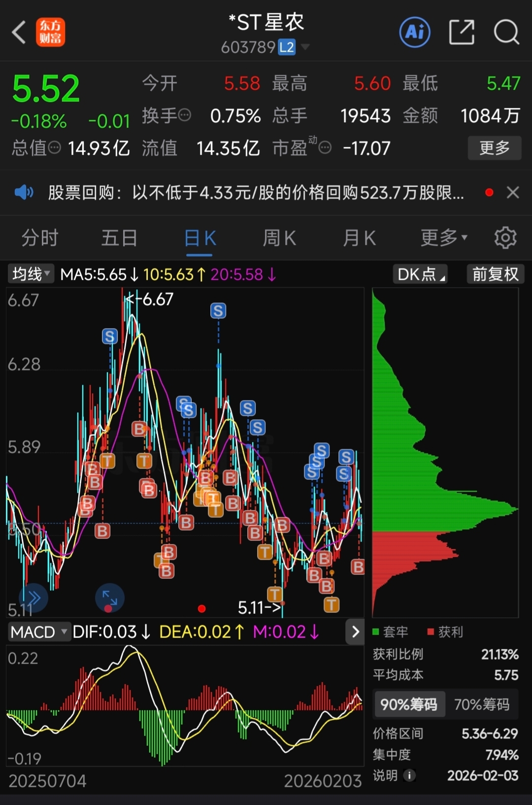Tap the P/E ratio info icon
This screenshot has height=805, width=532.
coord(325,147)
